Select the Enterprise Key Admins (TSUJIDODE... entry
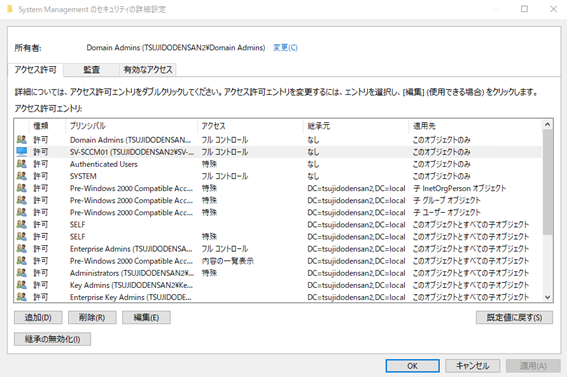567x377 pixels. point(131,297)
